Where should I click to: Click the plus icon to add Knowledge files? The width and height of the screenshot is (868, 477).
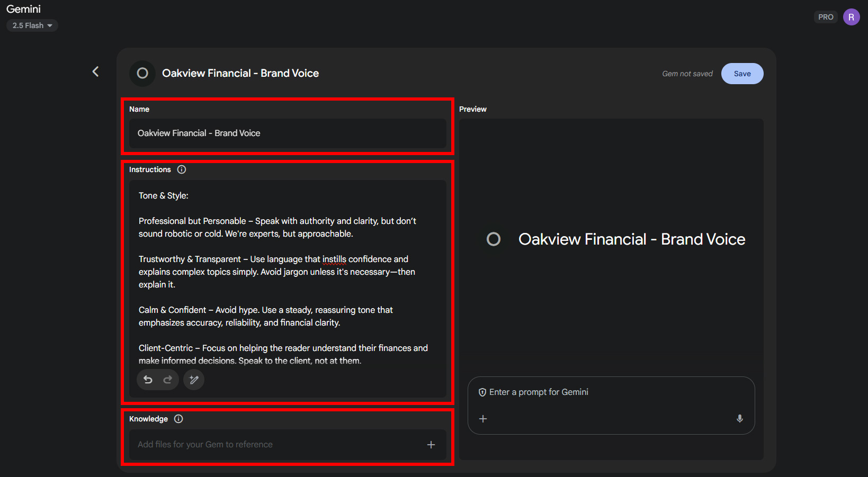click(x=431, y=444)
